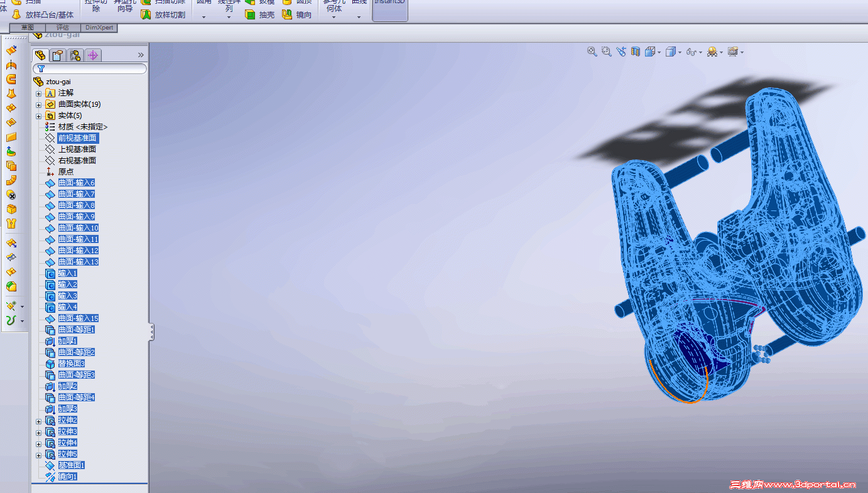Screen dimensions: 868x493
Task: Select the Lofted Surface tool in left toolbar
Action: 11,94
